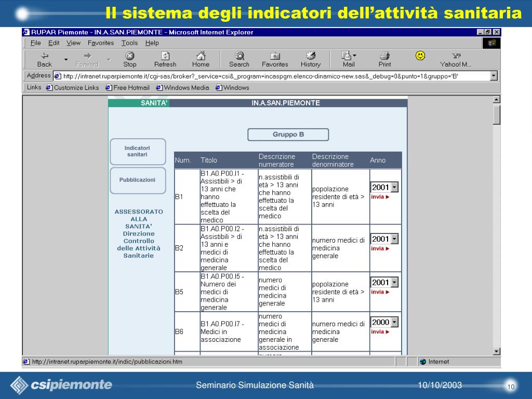
Task: Open the Search pane
Action: coord(239,59)
